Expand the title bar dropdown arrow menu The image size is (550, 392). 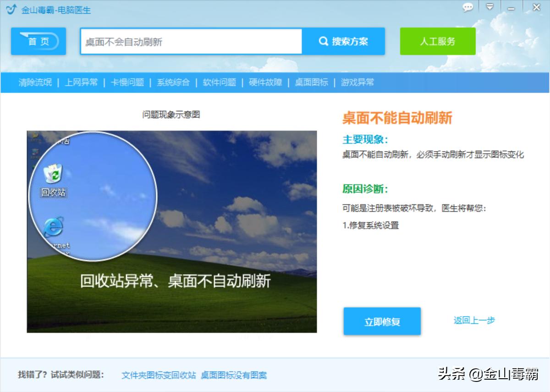[x=490, y=8]
